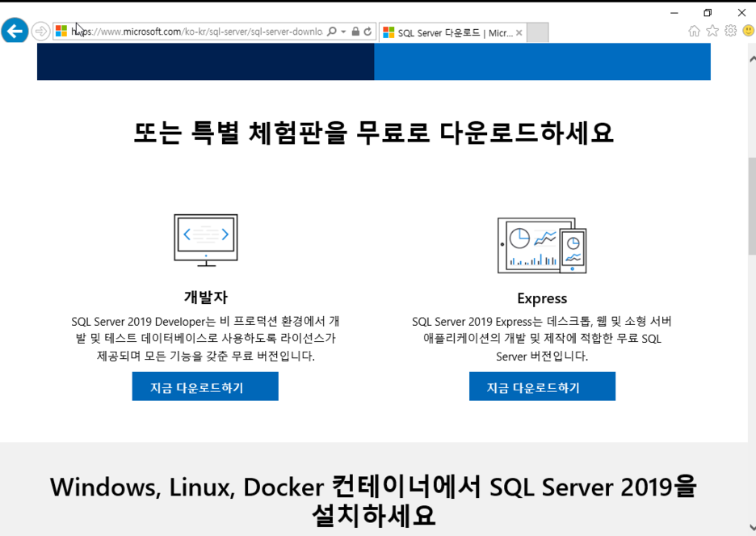Open the Tools gear icon
Viewport: 756px width, 536px height.
coord(730,31)
